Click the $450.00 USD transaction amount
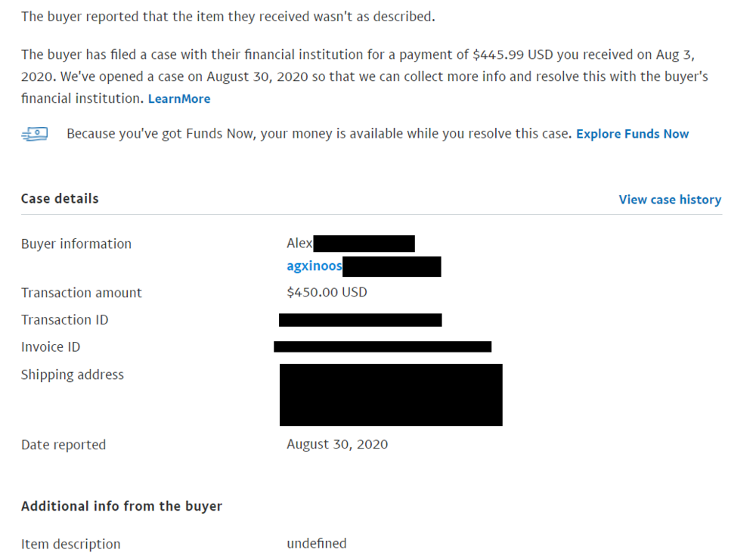756x559 pixels. [327, 292]
